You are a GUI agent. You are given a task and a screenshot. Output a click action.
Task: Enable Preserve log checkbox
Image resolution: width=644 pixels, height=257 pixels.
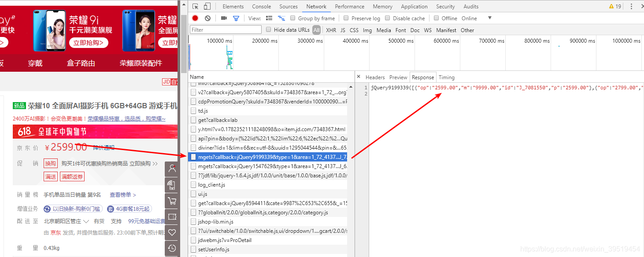pyautogui.click(x=346, y=18)
